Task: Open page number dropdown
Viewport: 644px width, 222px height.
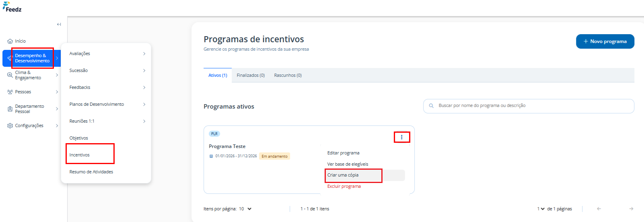Action: (x=541, y=209)
